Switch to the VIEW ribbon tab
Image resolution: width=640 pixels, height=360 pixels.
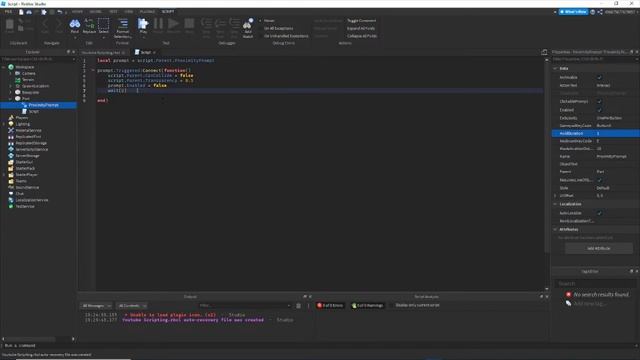tap(129, 12)
